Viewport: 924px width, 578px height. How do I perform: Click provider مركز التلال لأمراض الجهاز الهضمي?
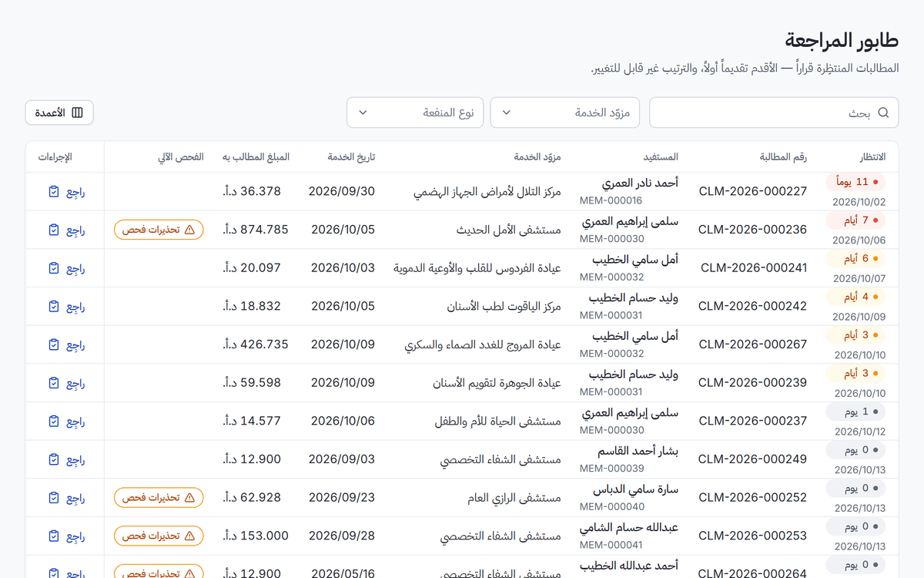point(487,191)
